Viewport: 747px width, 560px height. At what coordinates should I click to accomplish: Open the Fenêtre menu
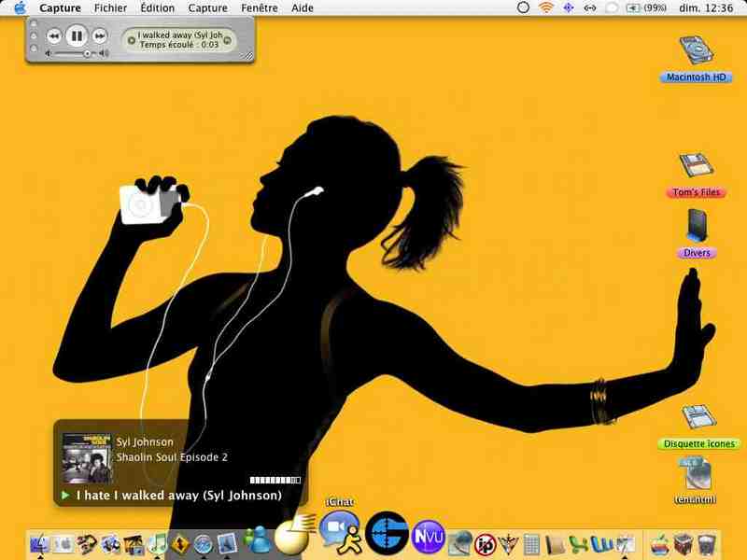point(260,8)
